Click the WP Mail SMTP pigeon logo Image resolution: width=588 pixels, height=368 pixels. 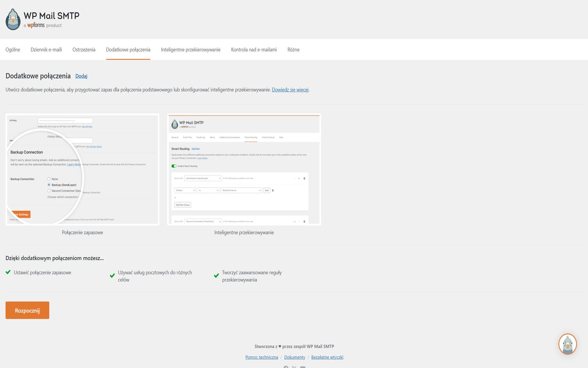pos(13,20)
